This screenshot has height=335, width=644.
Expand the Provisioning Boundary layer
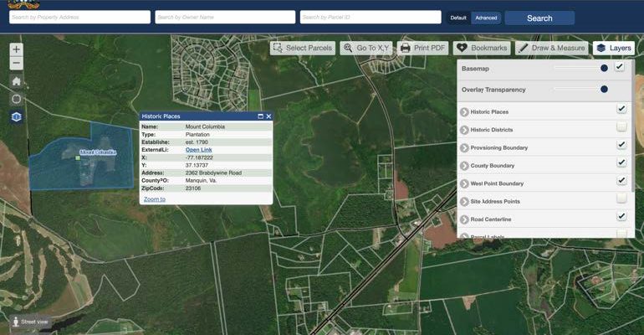464,147
